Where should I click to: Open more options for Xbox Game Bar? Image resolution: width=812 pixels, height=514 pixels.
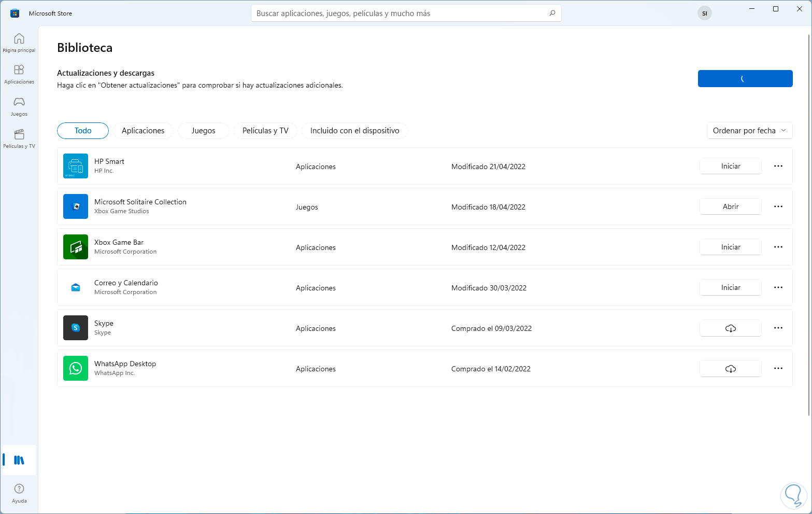tap(778, 247)
